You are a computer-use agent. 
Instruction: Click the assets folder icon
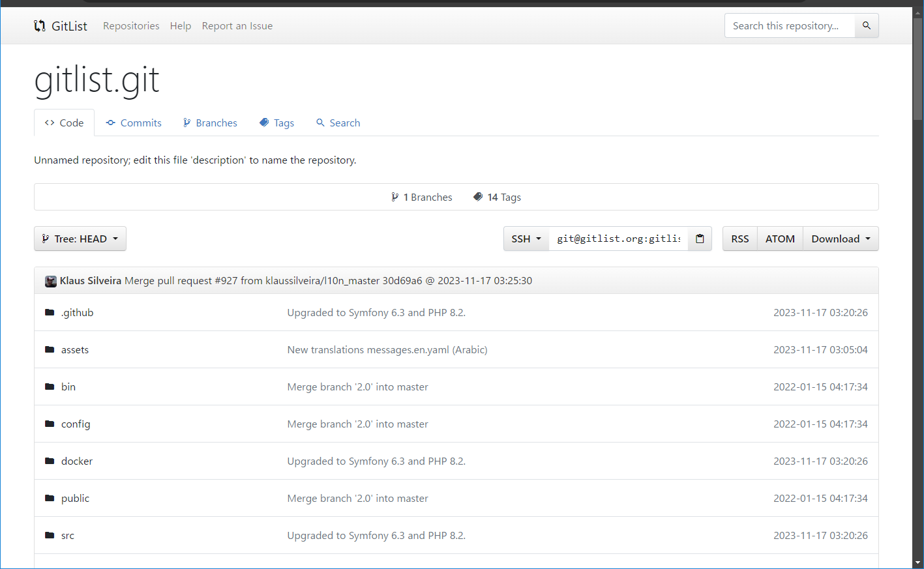[50, 349]
